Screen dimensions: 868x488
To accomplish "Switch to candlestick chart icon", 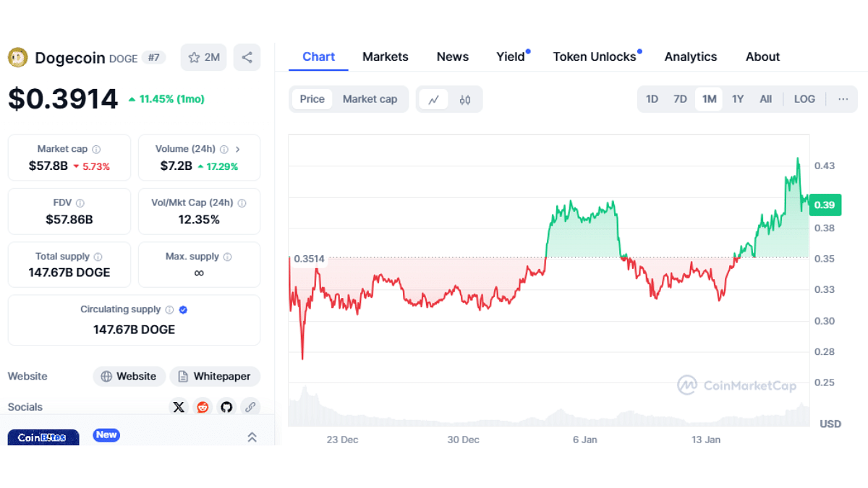I will click(x=464, y=99).
